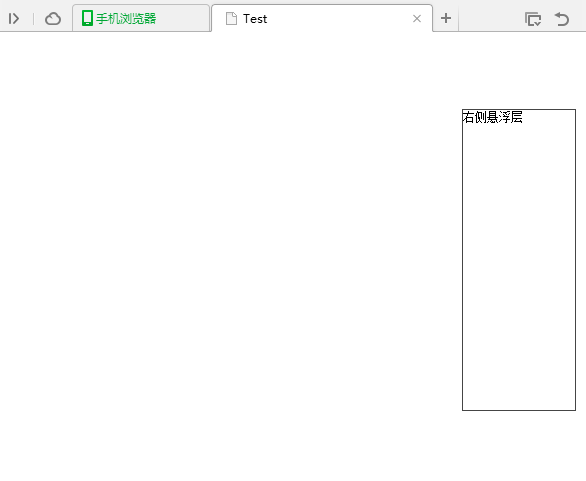This screenshot has height=481, width=586.
Task: Select the Test tab
Action: (x=322, y=18)
